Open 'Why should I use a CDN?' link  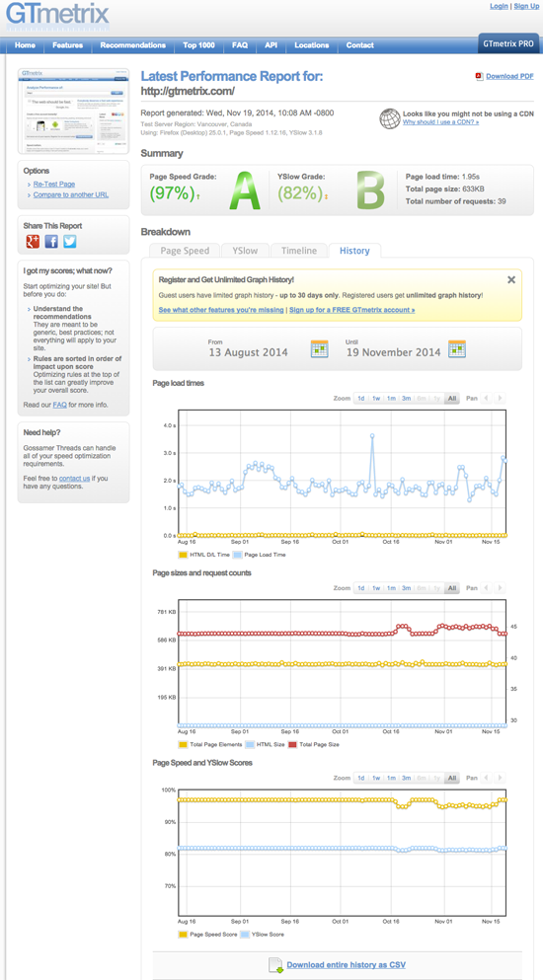click(x=441, y=121)
